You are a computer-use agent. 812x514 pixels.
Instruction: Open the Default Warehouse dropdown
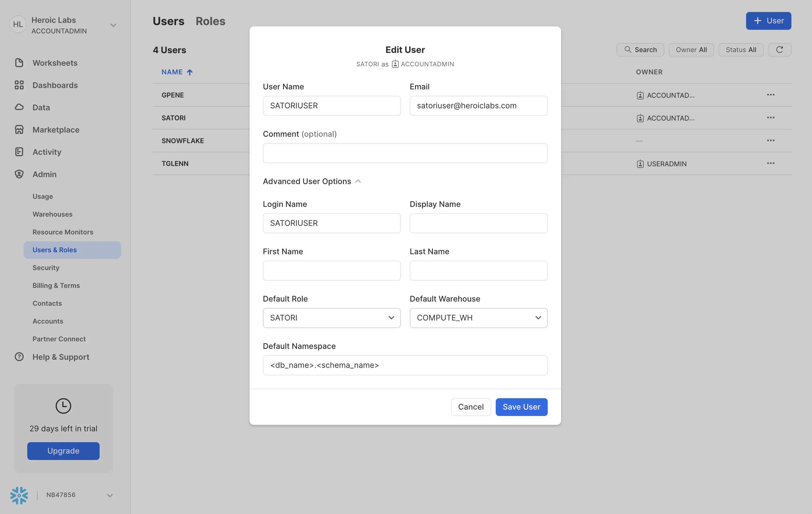click(478, 318)
